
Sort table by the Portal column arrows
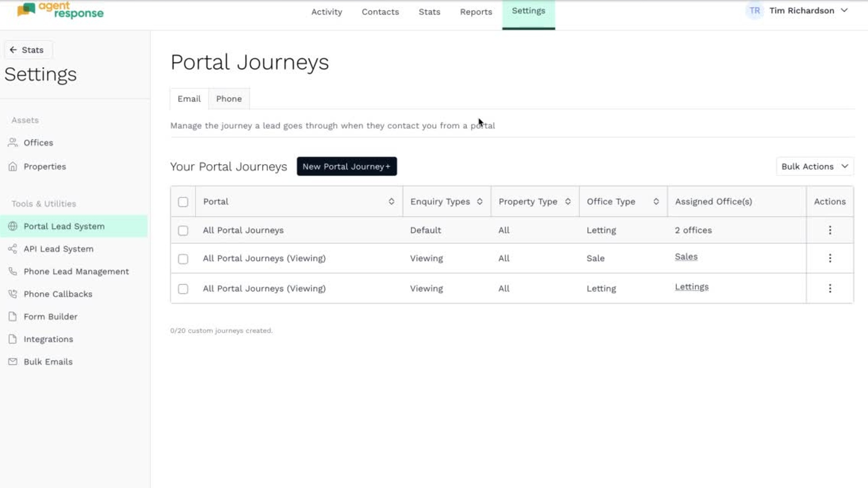pos(391,202)
